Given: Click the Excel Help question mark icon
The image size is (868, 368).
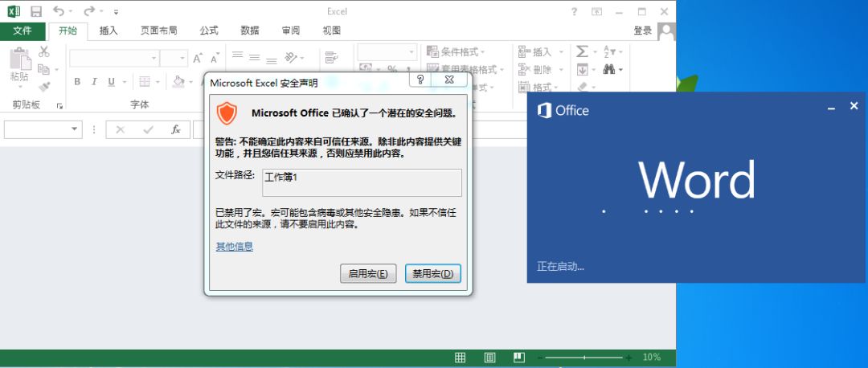Looking at the screenshot, I should click(574, 11).
